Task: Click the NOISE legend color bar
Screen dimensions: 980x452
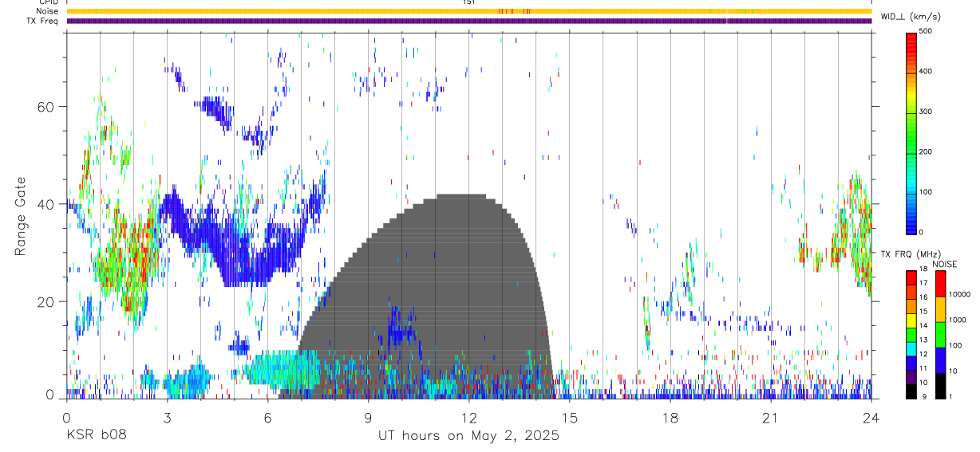Action: (941, 334)
